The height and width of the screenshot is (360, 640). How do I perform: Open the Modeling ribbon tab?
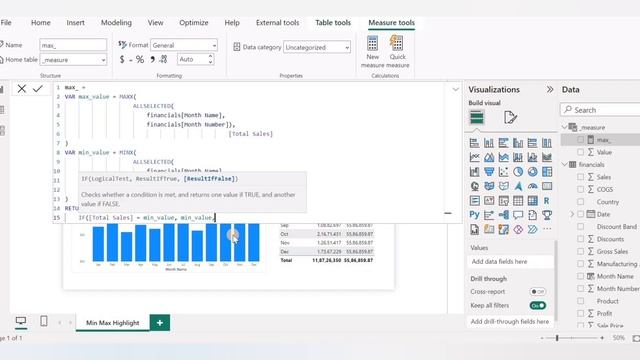116,23
